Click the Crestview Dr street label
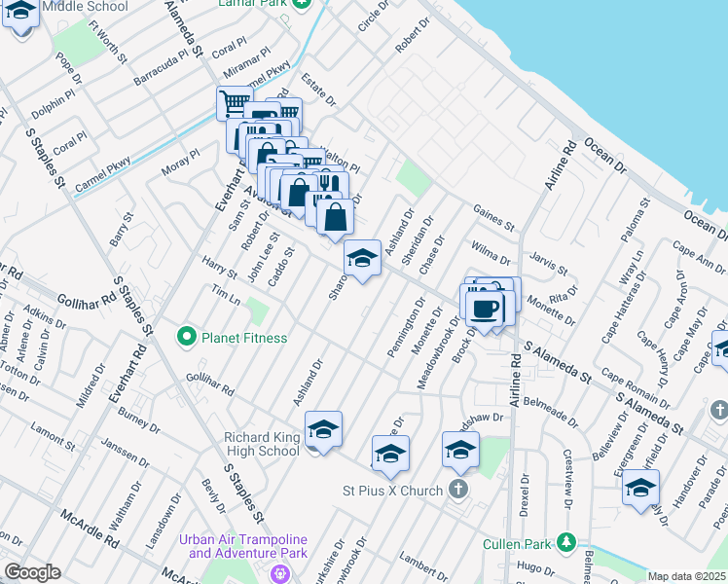The image size is (728, 584). [x=567, y=479]
